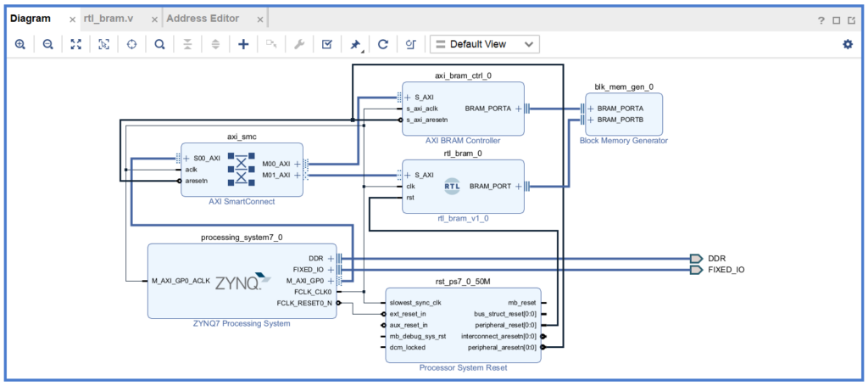Expand BRAM_PORTA on blk_mem_gen_0
This screenshot has width=868, height=386.
click(x=591, y=109)
